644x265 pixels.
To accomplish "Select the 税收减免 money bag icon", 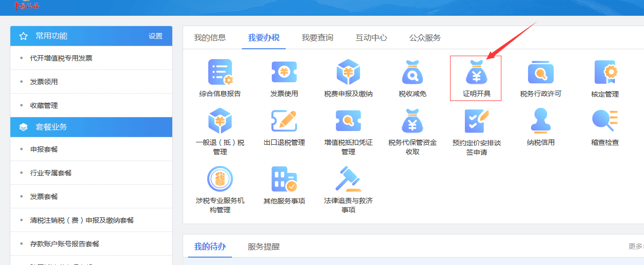I will [x=413, y=73].
